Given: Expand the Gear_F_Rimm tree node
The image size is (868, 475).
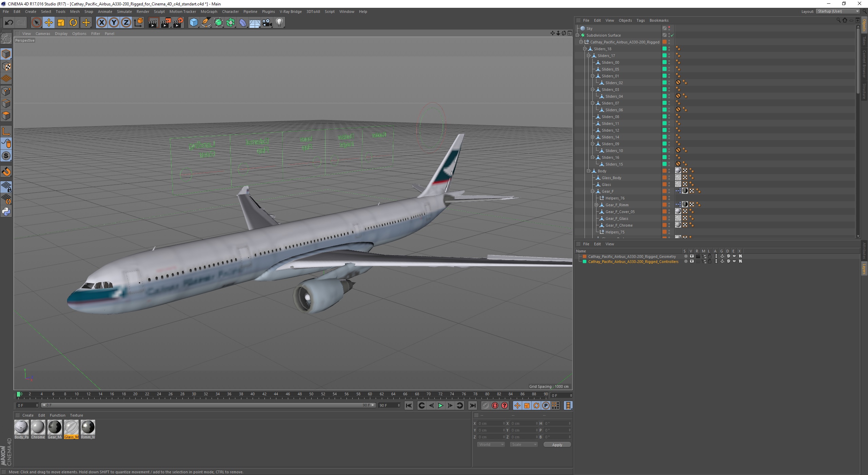Looking at the screenshot, I should pos(596,205).
